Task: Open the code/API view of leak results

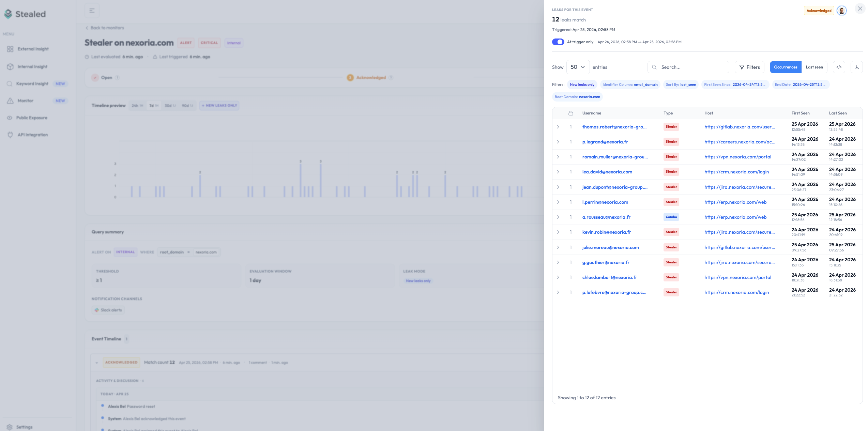Action: point(839,67)
